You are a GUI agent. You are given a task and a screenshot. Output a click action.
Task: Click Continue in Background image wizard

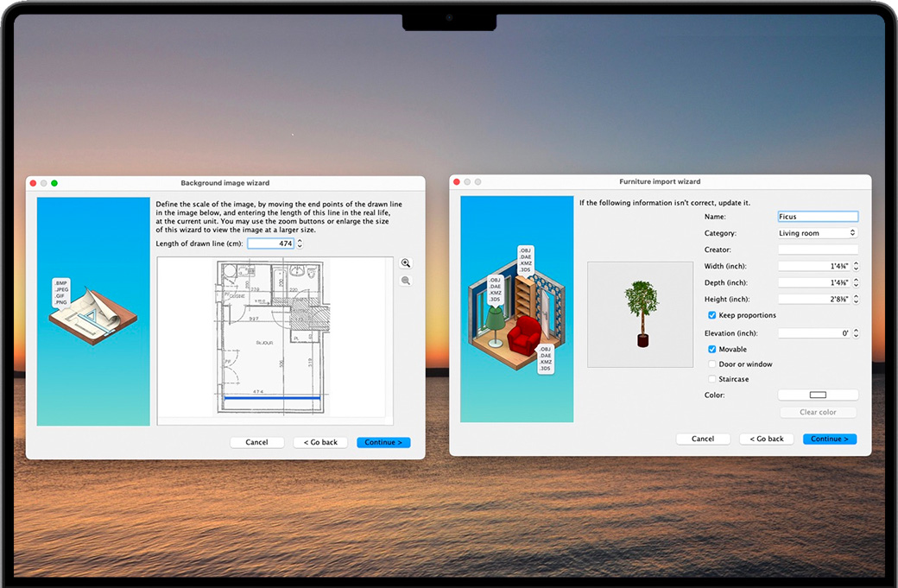click(x=383, y=442)
